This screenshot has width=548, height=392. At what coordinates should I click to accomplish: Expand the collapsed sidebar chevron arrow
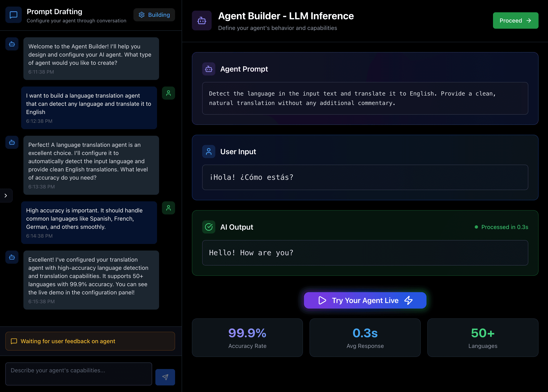(6, 196)
